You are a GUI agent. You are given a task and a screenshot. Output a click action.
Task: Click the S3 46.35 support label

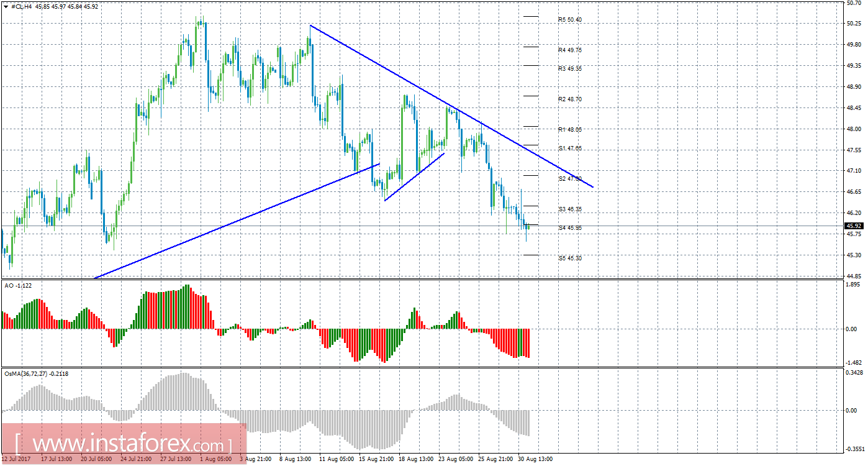569,209
